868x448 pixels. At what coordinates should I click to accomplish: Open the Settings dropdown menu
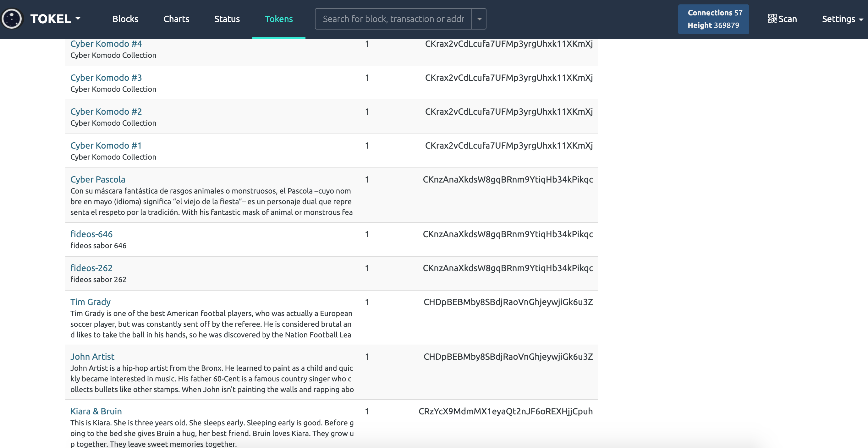coord(842,19)
